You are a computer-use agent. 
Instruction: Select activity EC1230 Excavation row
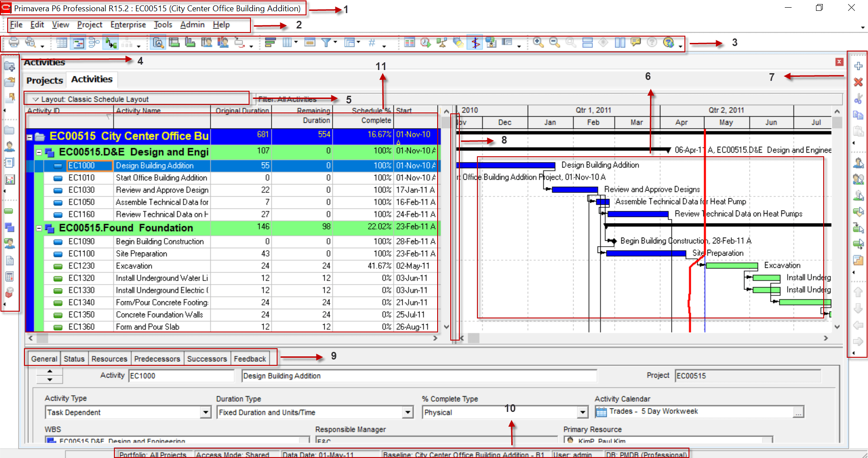click(x=233, y=266)
